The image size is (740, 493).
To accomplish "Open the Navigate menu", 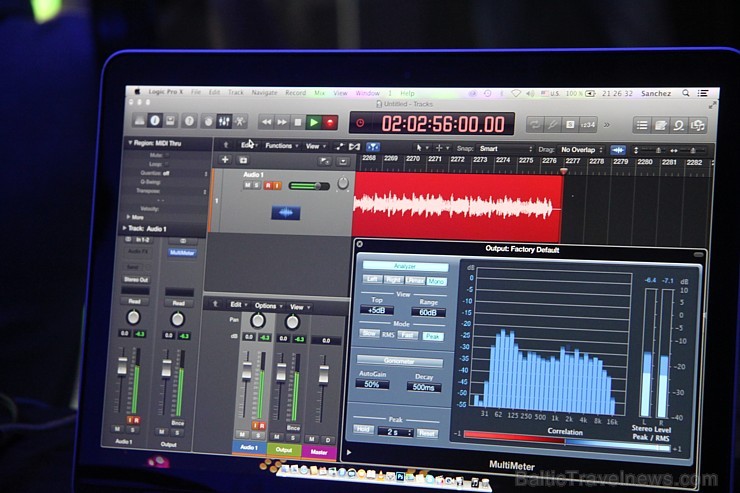I will coord(264,92).
